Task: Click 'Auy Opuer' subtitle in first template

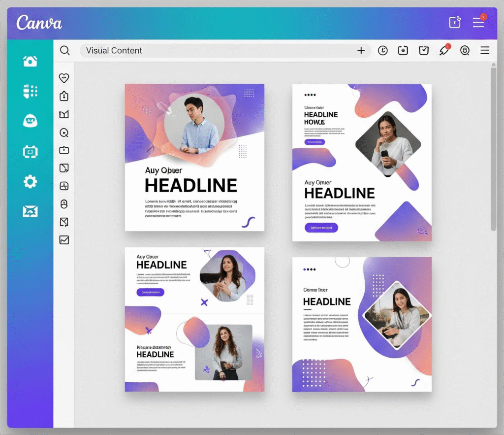Action: click(x=163, y=170)
